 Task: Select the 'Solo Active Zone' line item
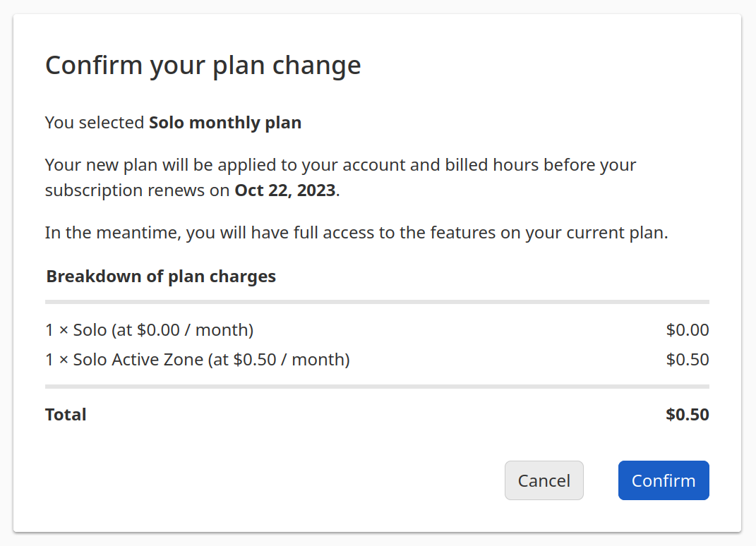(198, 360)
